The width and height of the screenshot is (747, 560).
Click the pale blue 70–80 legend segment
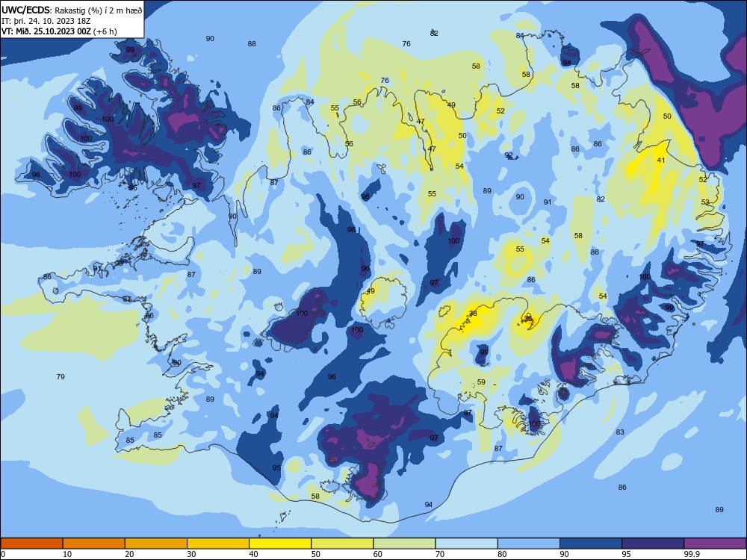point(466,544)
